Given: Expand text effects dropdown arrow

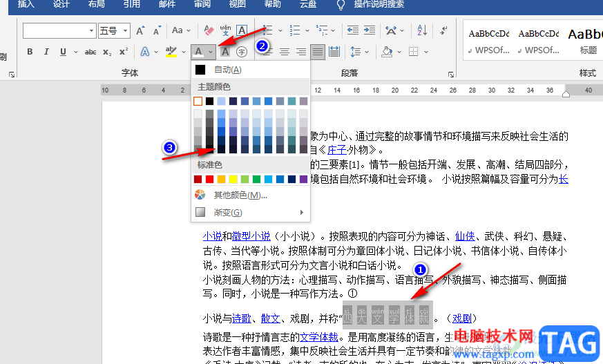Looking at the screenshot, I should point(156,52).
